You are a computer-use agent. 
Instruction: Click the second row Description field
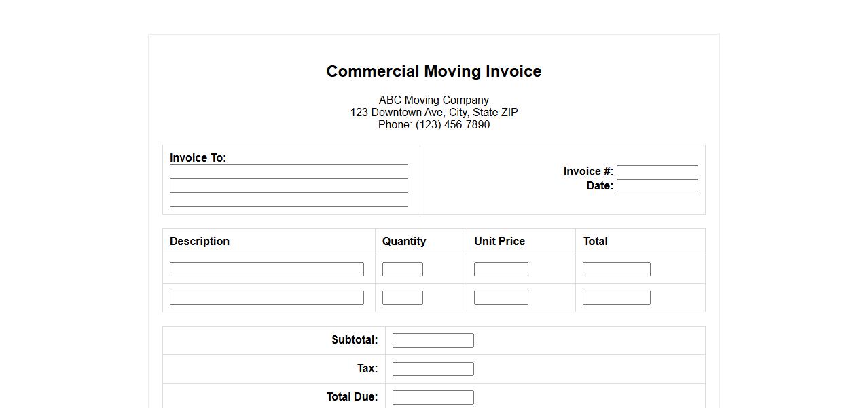point(266,298)
